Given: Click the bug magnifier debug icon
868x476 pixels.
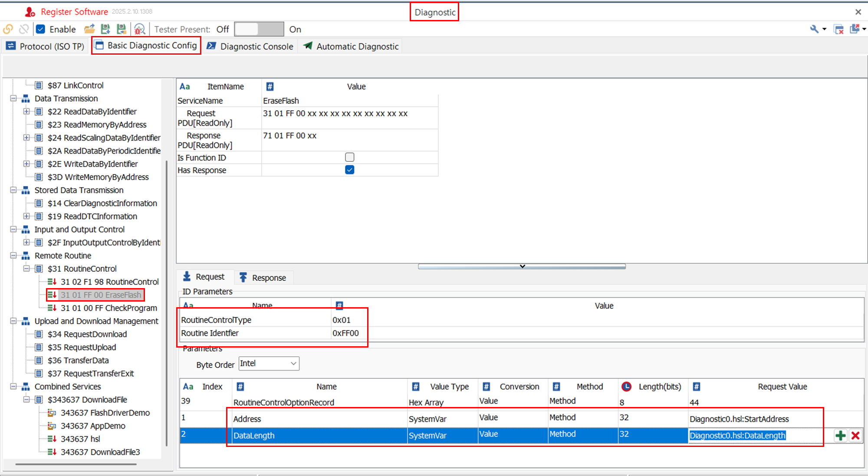Looking at the screenshot, I should tap(139, 29).
